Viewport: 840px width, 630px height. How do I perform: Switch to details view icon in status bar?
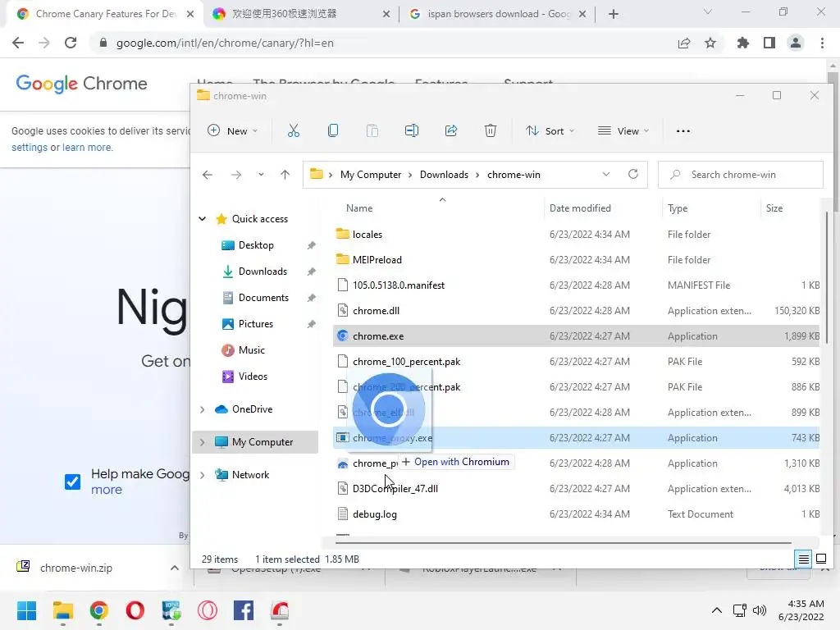804,559
